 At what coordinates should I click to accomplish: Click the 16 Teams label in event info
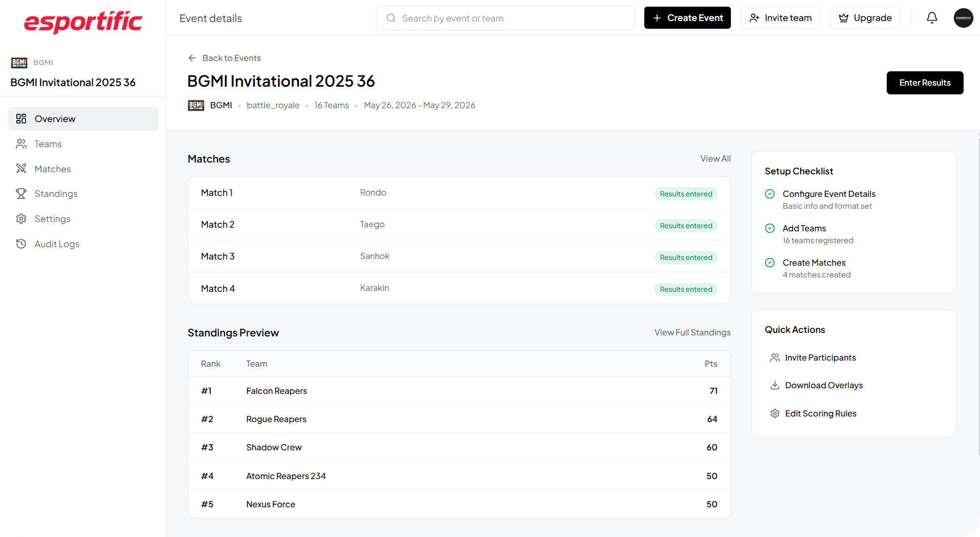point(332,105)
